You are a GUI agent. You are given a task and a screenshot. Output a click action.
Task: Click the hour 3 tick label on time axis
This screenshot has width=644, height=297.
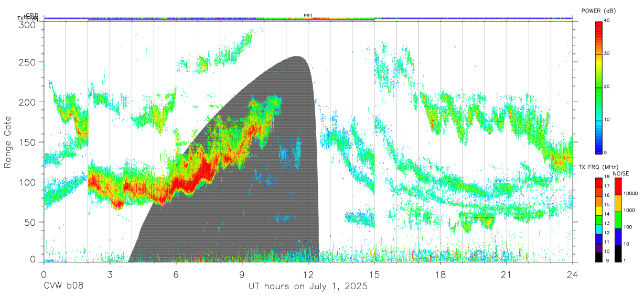click(110, 274)
